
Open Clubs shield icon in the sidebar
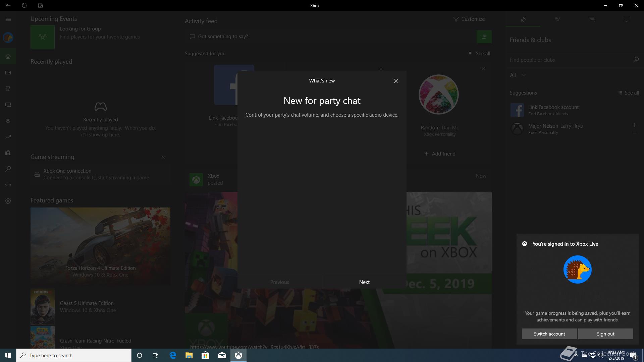[8, 121]
